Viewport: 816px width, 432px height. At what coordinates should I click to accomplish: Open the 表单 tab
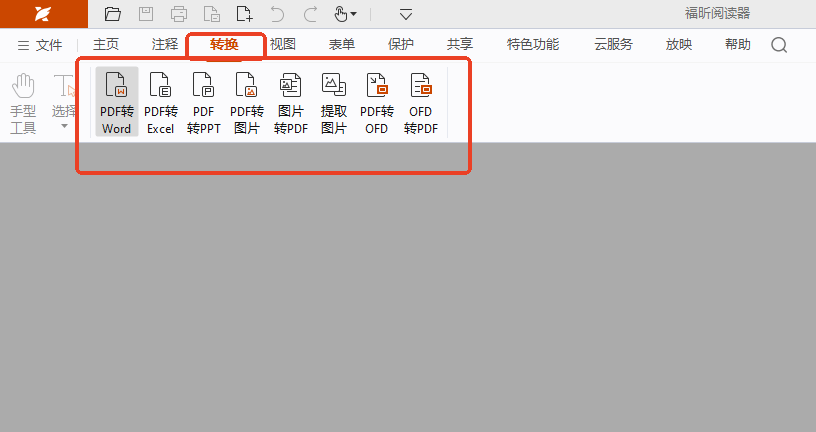point(342,45)
